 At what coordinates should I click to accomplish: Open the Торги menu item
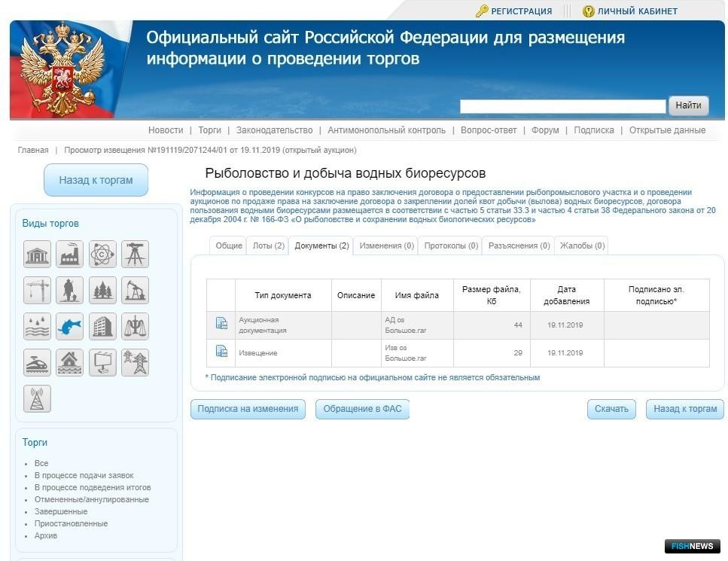[x=210, y=130]
